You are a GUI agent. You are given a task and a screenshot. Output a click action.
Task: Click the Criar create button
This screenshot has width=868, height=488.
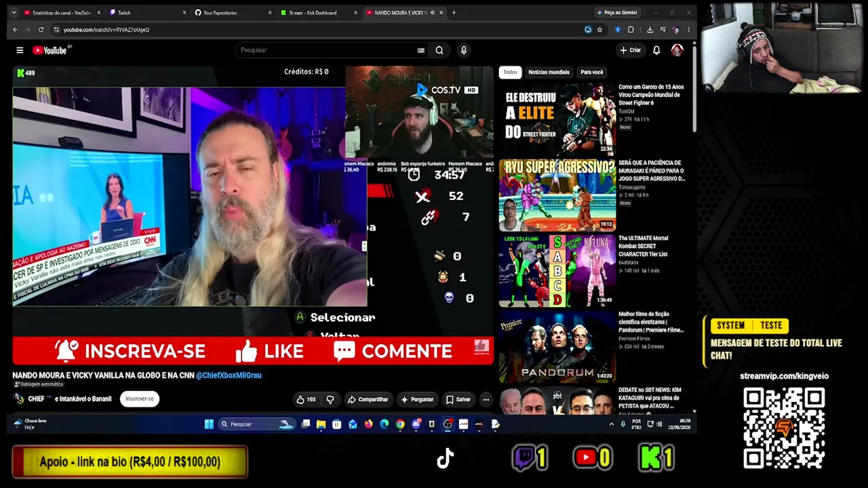tap(630, 50)
